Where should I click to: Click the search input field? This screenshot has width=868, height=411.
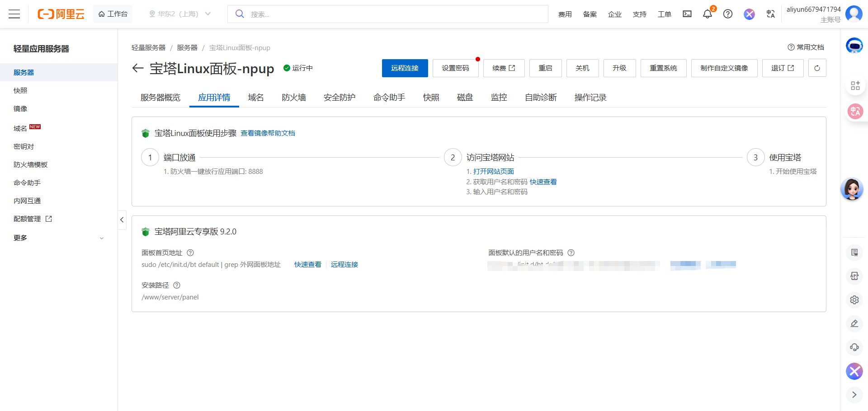click(388, 14)
